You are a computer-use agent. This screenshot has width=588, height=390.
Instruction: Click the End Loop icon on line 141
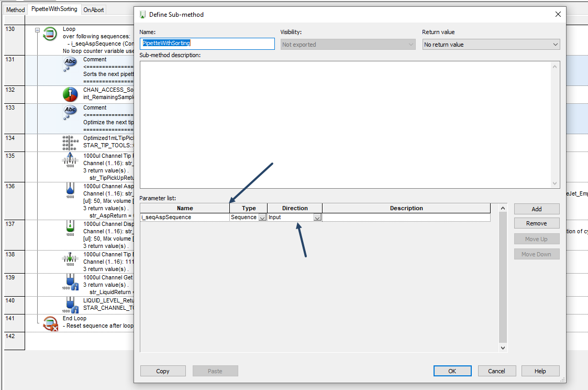pyautogui.click(x=50, y=323)
